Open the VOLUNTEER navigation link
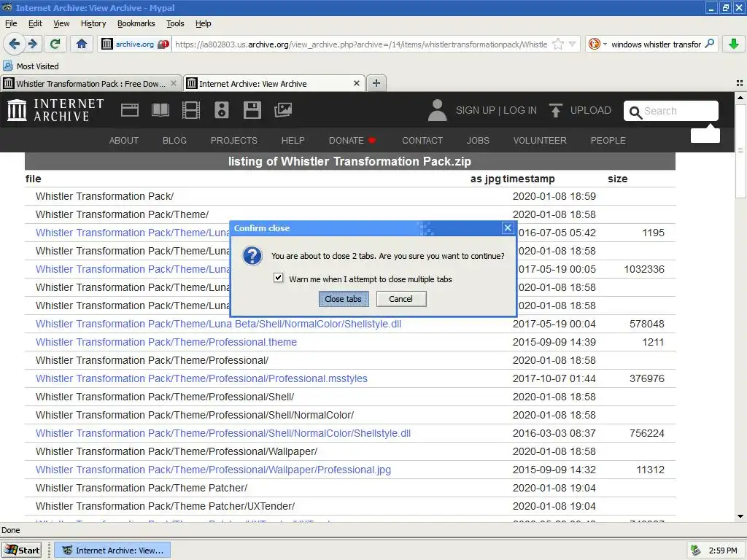 pos(540,141)
